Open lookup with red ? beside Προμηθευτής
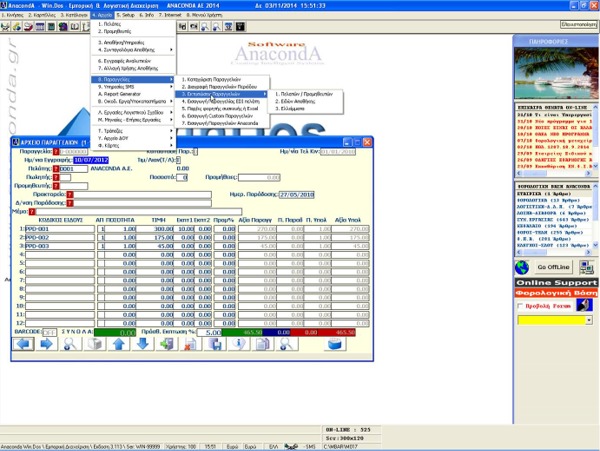 click(56, 186)
